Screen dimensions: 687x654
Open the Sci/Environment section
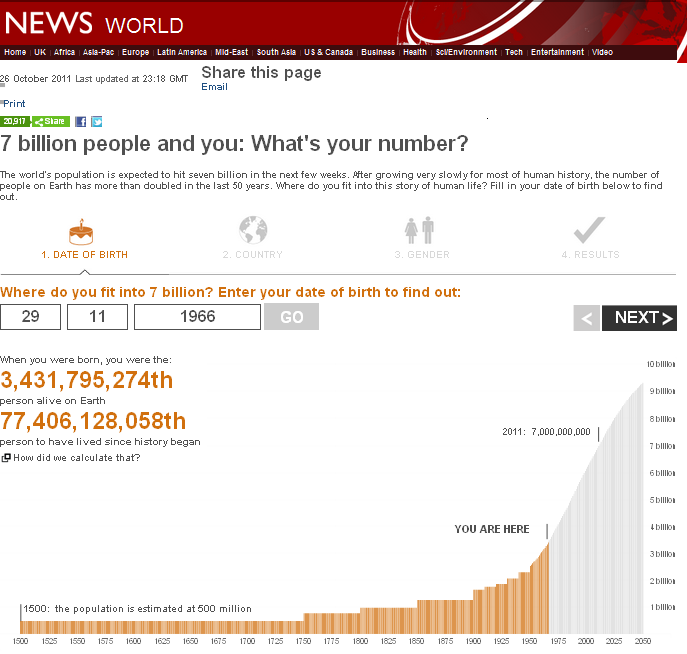pyautogui.click(x=466, y=52)
